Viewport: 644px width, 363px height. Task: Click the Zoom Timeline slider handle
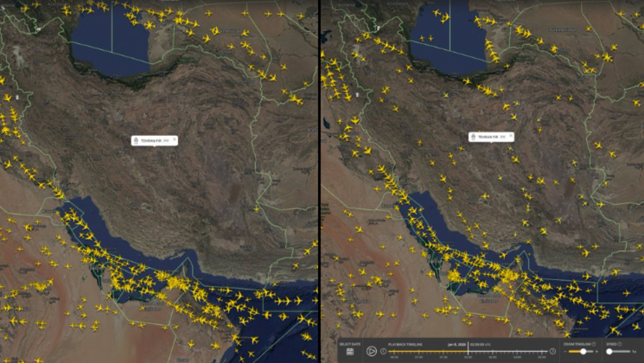pos(583,351)
